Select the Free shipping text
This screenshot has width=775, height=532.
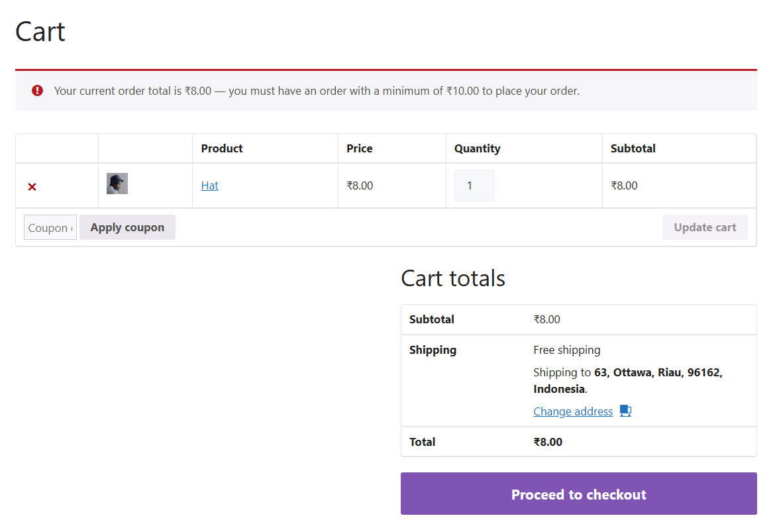[x=566, y=350]
